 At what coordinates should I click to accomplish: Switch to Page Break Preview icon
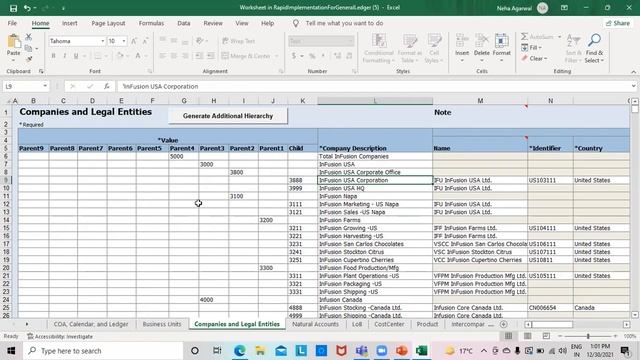pos(546,336)
